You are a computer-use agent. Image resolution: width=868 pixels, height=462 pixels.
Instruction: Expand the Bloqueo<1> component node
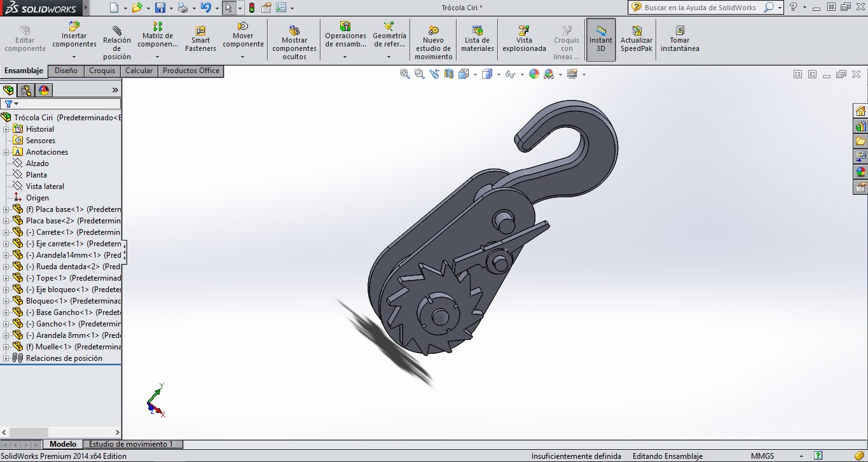pyautogui.click(x=6, y=301)
